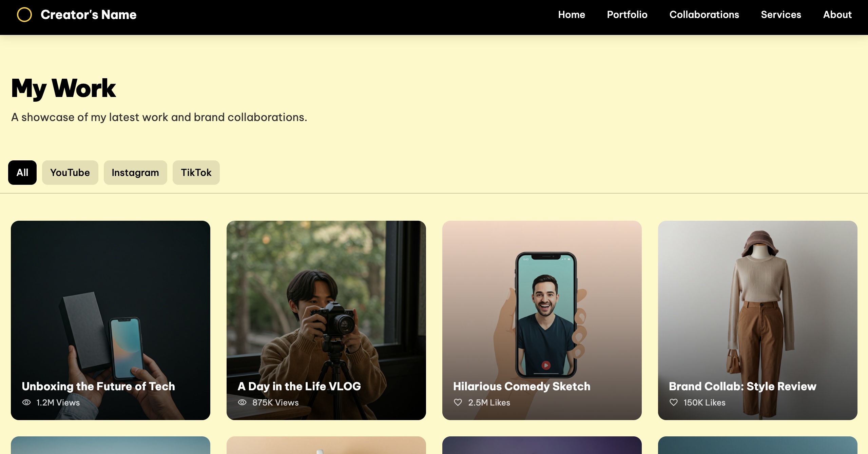Open the Collaborations nav link
The image size is (868, 454).
pyautogui.click(x=704, y=15)
